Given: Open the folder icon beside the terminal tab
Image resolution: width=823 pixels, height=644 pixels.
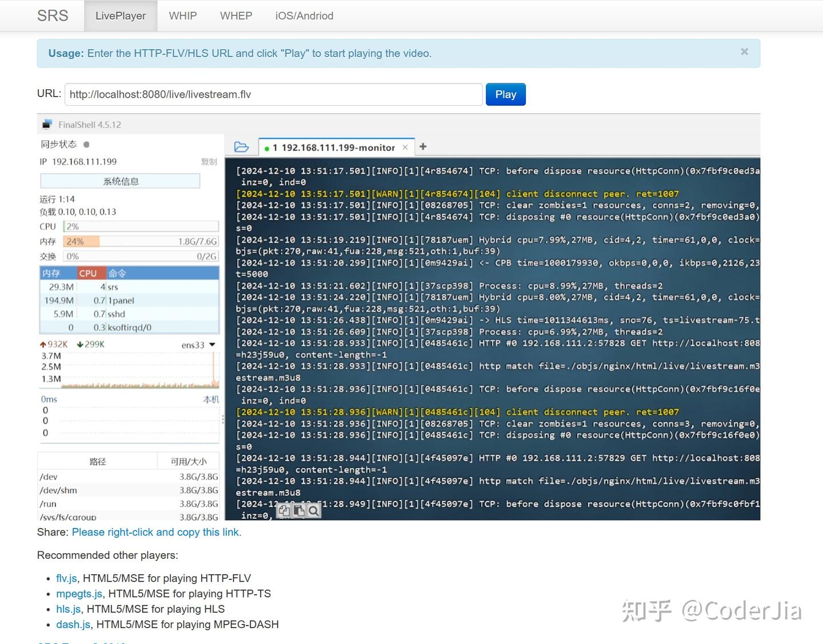Looking at the screenshot, I should (241, 147).
